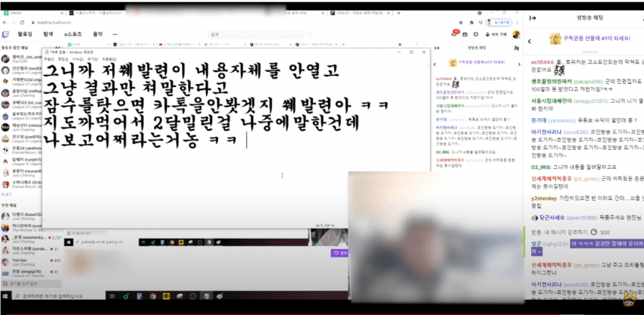Open the Twitch whispers icon
The image size is (644, 315).
point(476,35)
